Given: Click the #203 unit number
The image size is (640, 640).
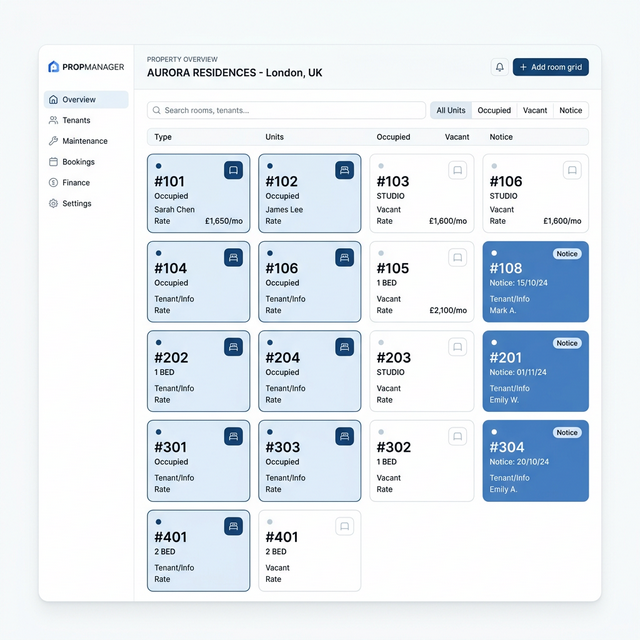Looking at the screenshot, I should [x=393, y=358].
